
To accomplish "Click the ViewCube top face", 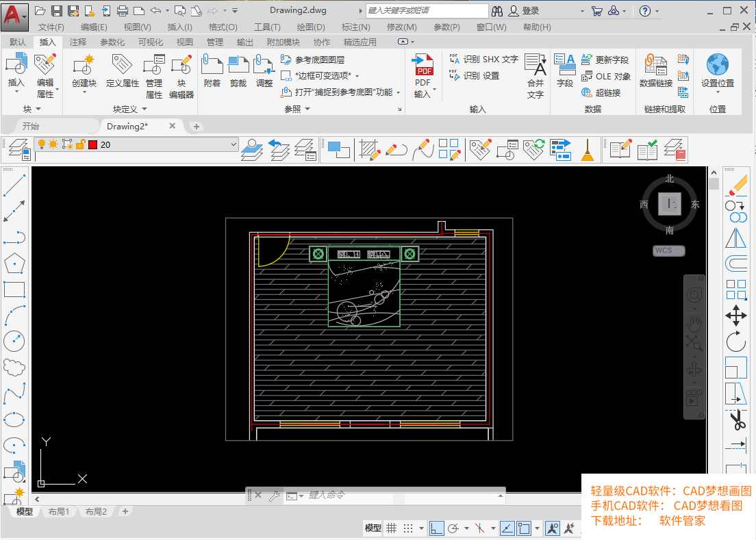I will (669, 204).
